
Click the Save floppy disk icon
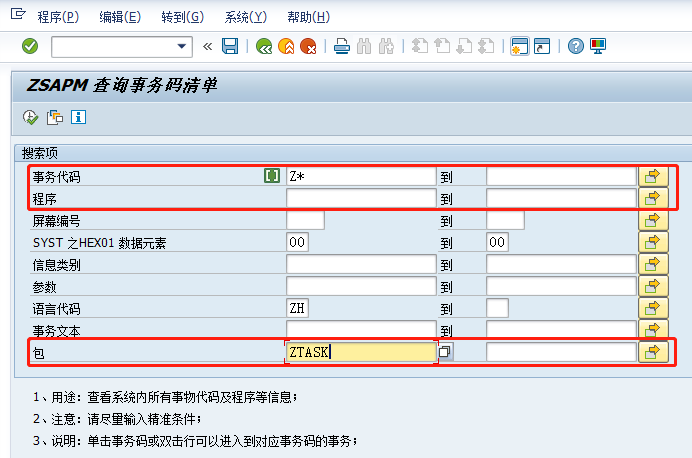coord(230,46)
